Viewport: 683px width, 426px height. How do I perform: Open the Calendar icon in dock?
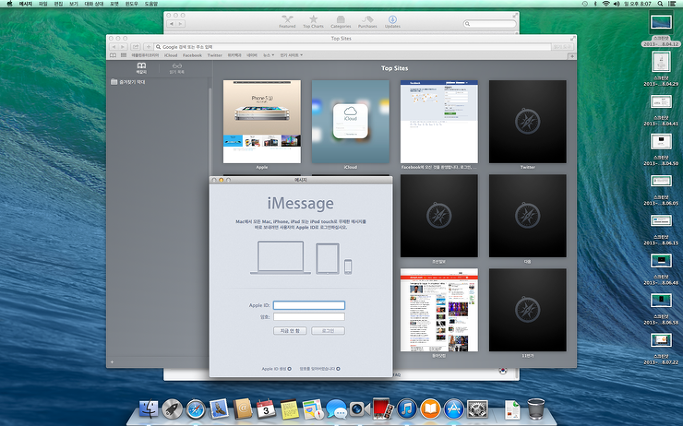click(x=266, y=409)
